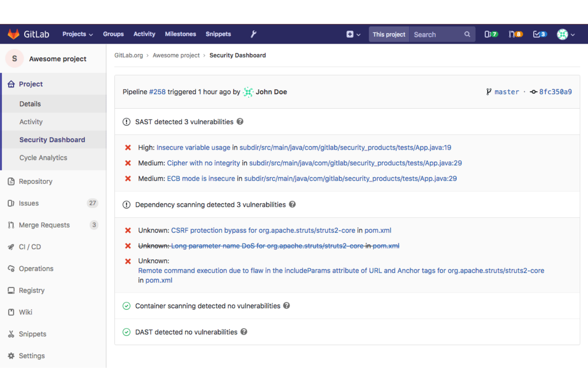Click help icon next to SAST vulnerabilities
This screenshot has height=392, width=588.
coord(240,122)
